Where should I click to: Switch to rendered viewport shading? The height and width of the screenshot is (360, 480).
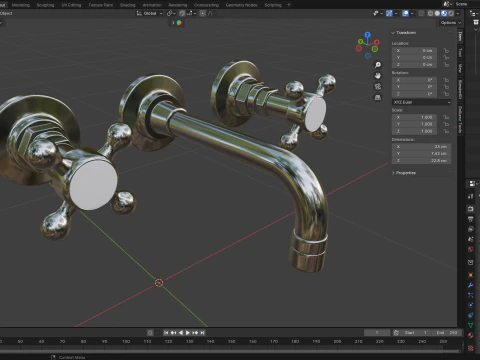pyautogui.click(x=451, y=13)
